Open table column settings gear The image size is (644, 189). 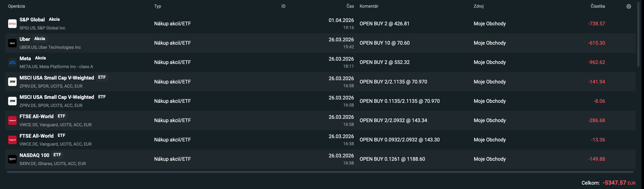pos(629,6)
